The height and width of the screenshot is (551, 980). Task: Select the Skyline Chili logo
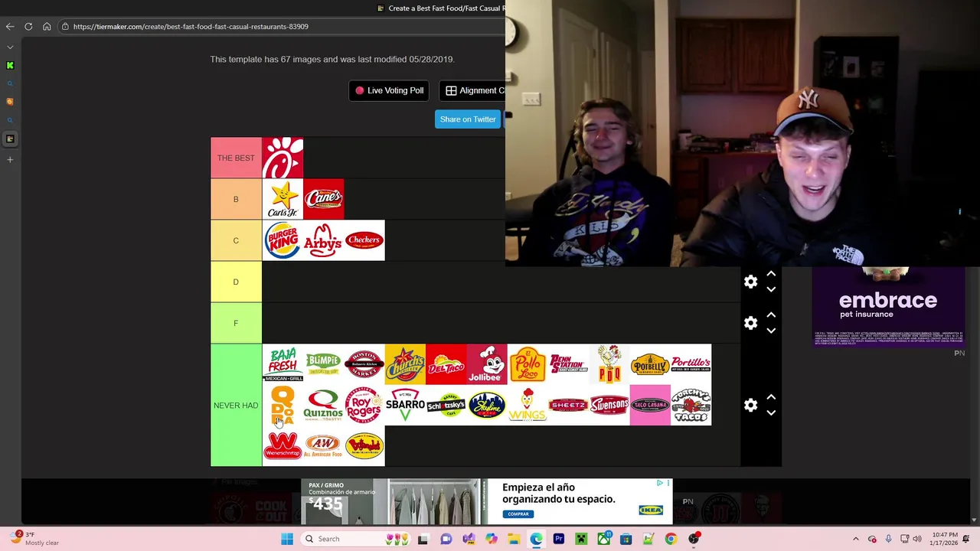487,405
